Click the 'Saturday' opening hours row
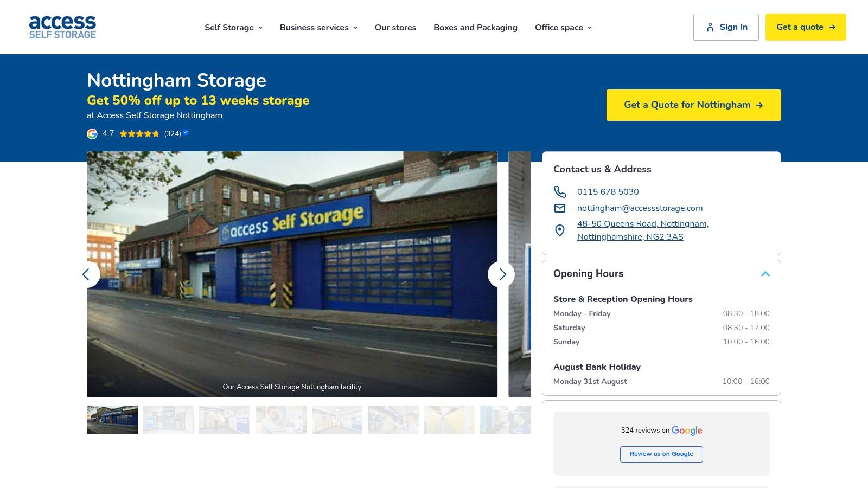This screenshot has width=868, height=488. pyautogui.click(x=661, y=328)
